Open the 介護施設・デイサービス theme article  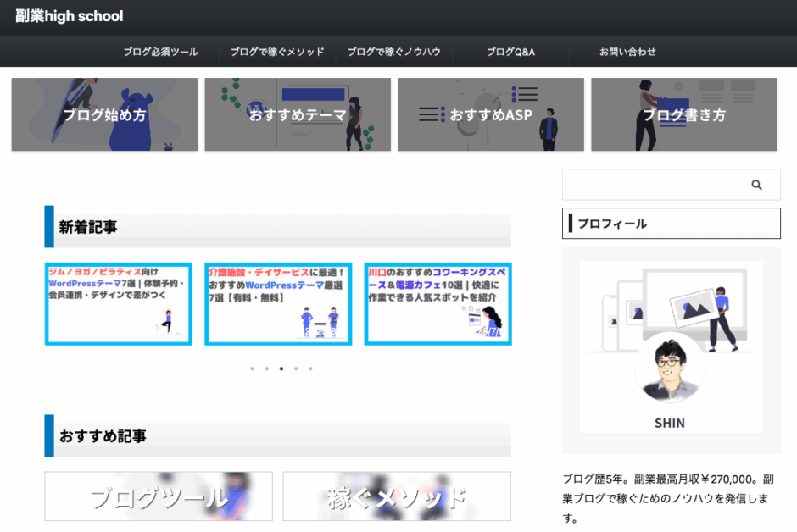click(x=278, y=303)
